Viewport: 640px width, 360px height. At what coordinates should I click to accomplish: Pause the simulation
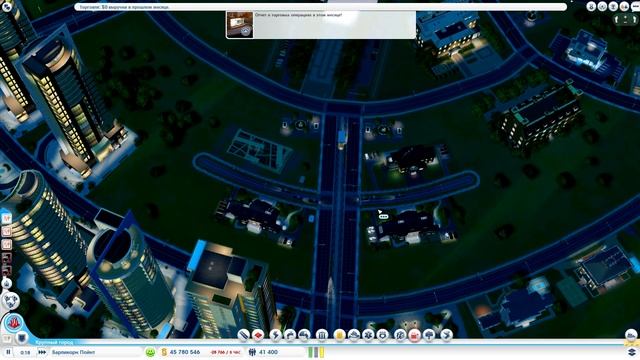click(x=8, y=352)
